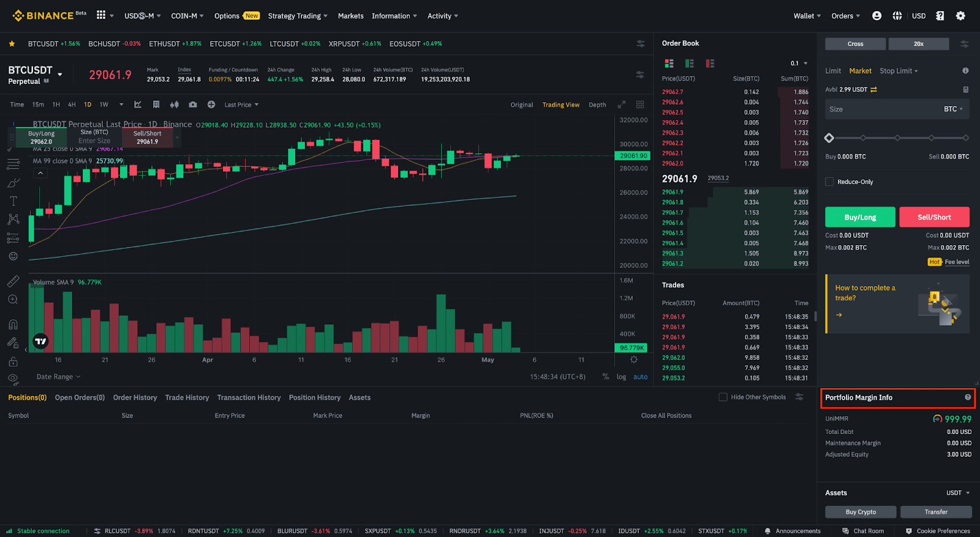Toggle log scale on chart
The height and width of the screenshot is (537, 980).
click(x=621, y=377)
